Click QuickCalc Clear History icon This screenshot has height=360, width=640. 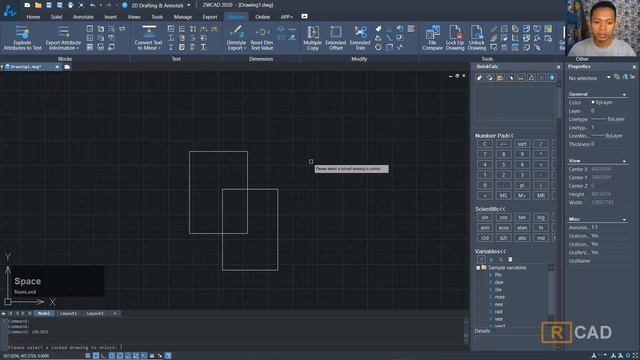(x=490, y=78)
